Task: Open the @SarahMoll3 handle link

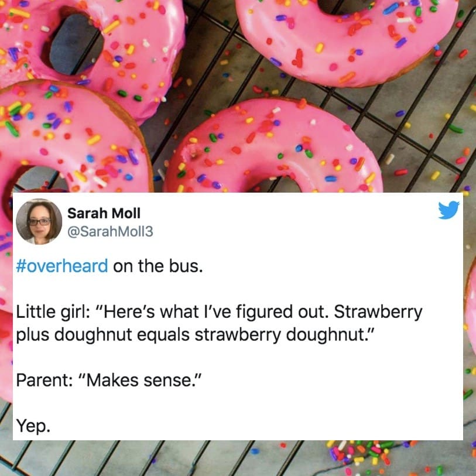Action: (x=110, y=232)
